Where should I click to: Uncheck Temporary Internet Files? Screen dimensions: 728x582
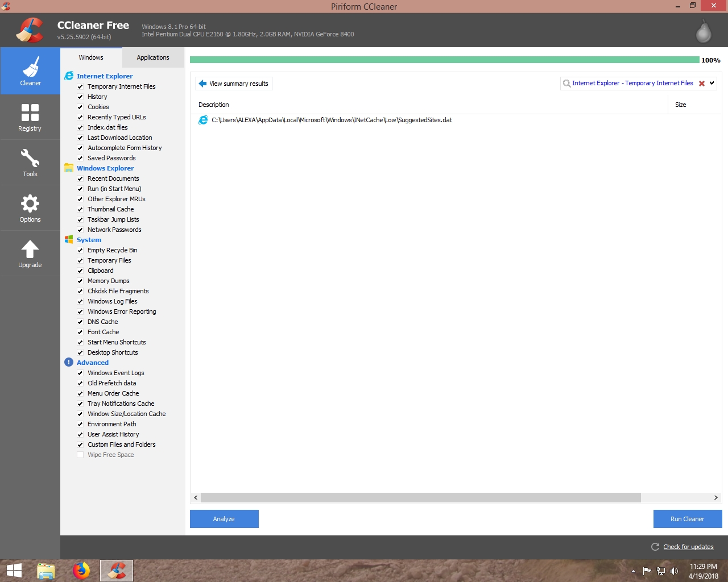(x=80, y=86)
